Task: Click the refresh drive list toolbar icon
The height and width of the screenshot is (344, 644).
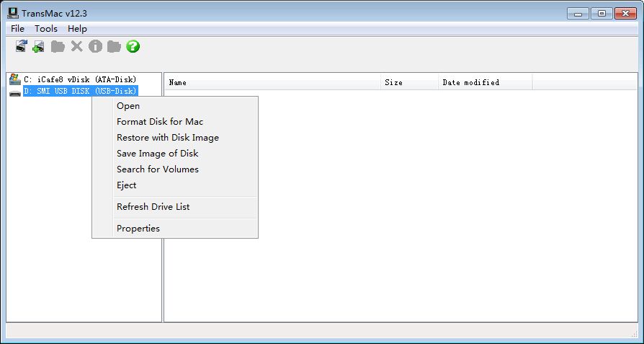Action: [x=22, y=47]
